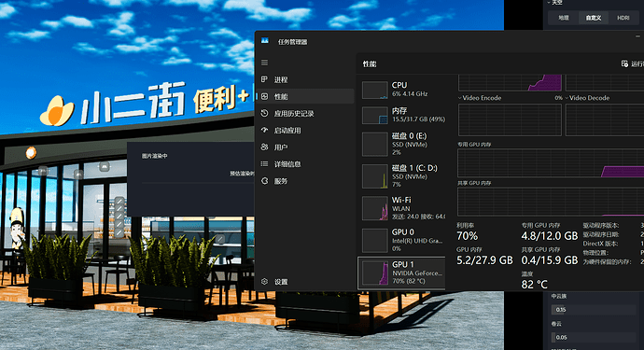The height and width of the screenshot is (350, 644).
Task: Click the 5.2/27.9 GB GPU memory value
Action: pyautogui.click(x=484, y=260)
